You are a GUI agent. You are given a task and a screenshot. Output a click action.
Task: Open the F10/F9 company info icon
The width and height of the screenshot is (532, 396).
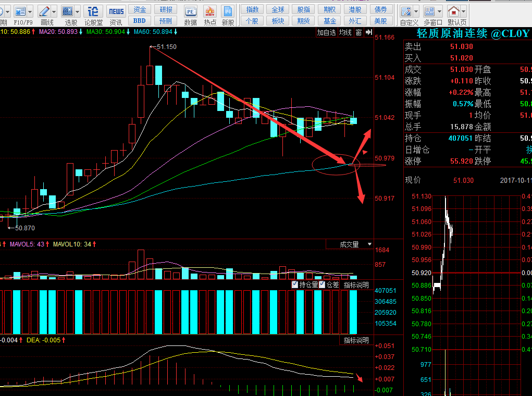point(20,11)
